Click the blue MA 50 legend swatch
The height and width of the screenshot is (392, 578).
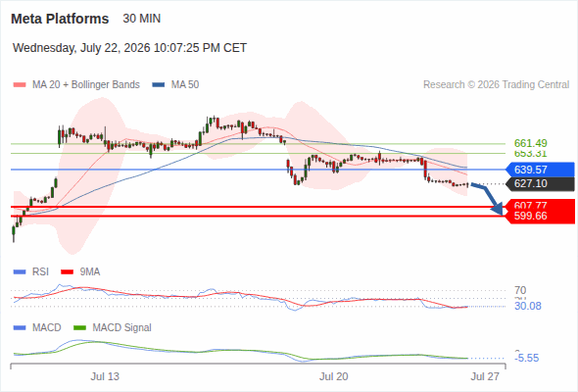click(x=159, y=85)
